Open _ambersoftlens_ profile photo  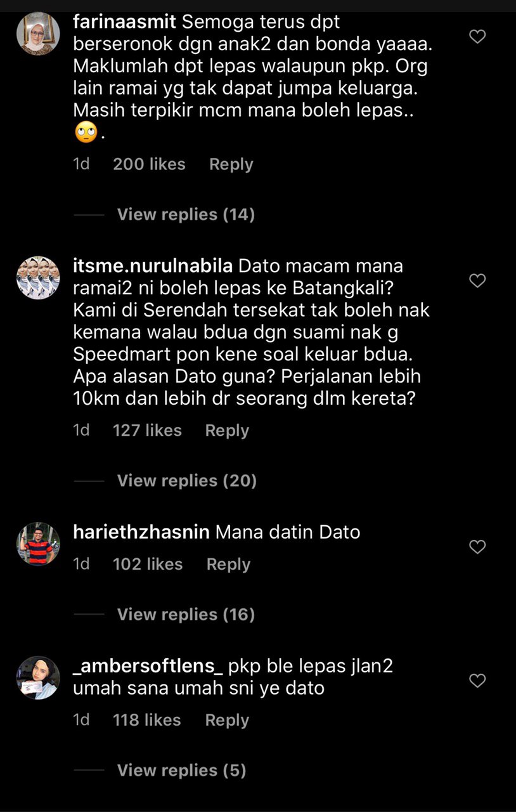click(x=38, y=678)
